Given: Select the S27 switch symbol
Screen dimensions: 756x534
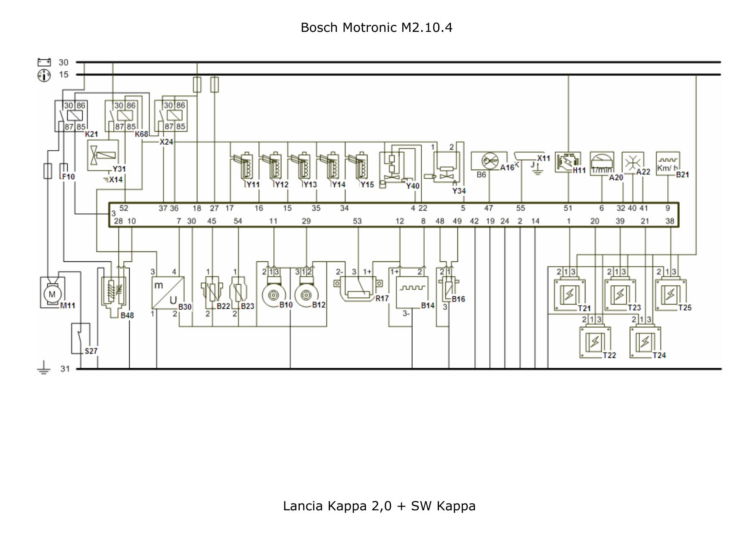Looking at the screenshot, I should [x=81, y=338].
